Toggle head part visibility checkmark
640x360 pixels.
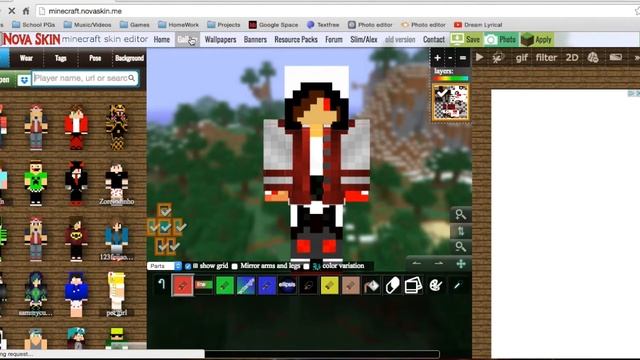pos(165,211)
